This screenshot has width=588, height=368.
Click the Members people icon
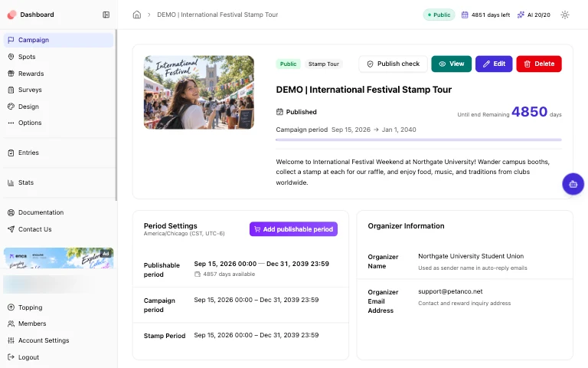[11, 324]
